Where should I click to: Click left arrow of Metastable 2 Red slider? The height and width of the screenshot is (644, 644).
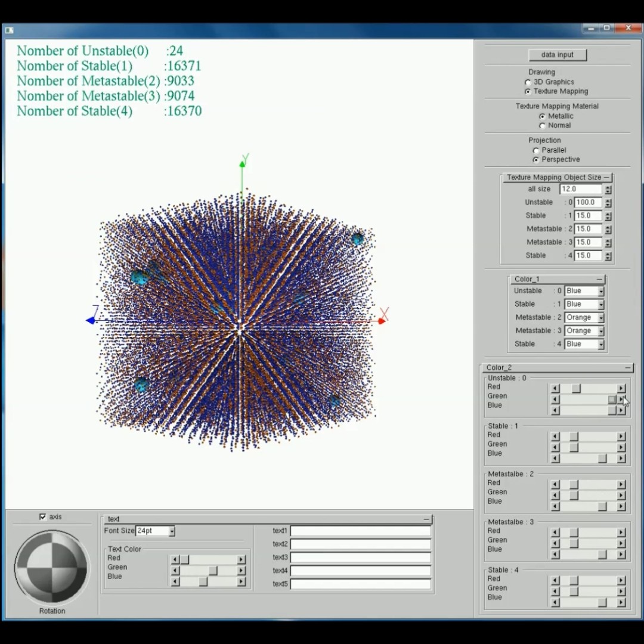coord(555,485)
